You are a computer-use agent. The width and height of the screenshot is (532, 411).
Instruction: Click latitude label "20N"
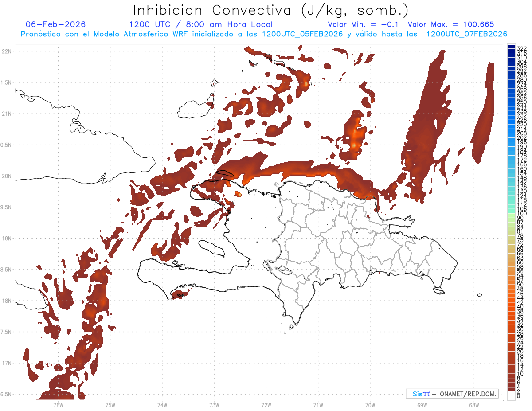[x=7, y=176]
